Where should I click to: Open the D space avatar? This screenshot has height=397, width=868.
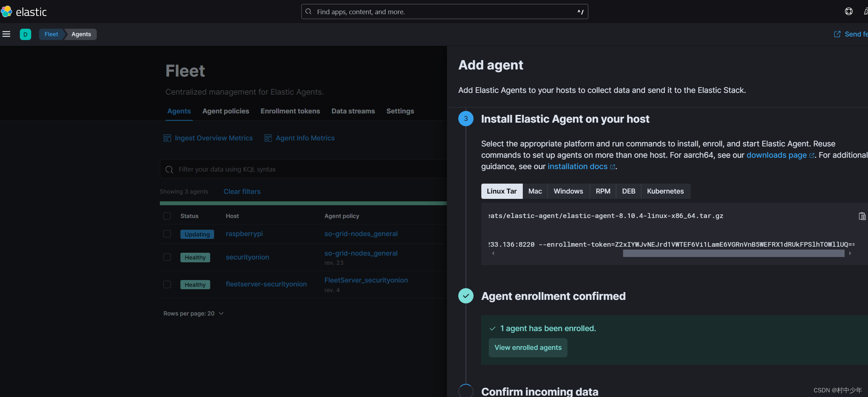25,34
